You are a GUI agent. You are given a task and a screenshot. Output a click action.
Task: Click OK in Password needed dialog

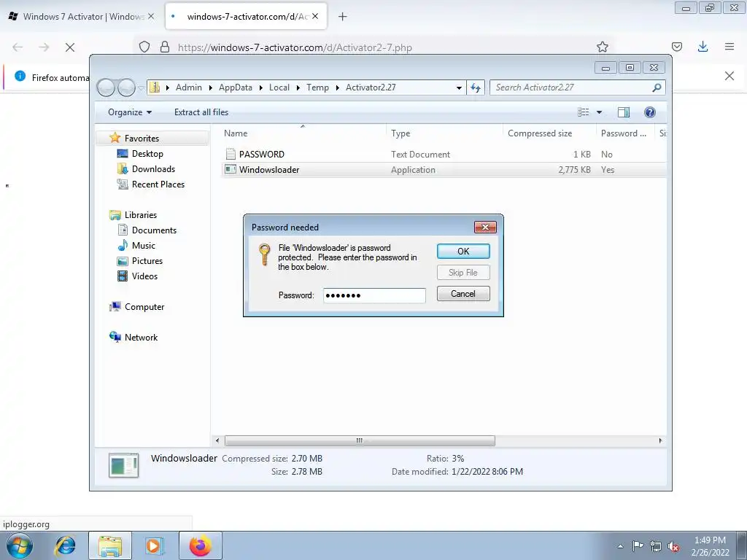coord(463,252)
